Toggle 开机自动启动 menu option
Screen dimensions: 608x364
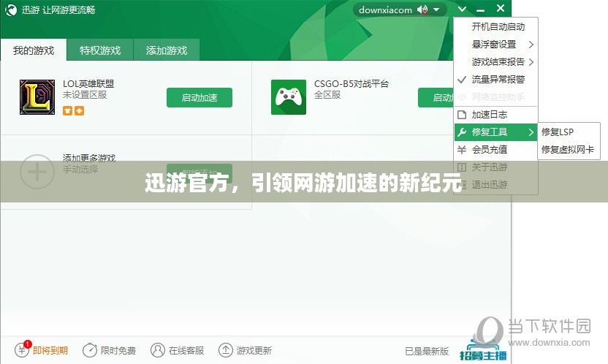(495, 27)
